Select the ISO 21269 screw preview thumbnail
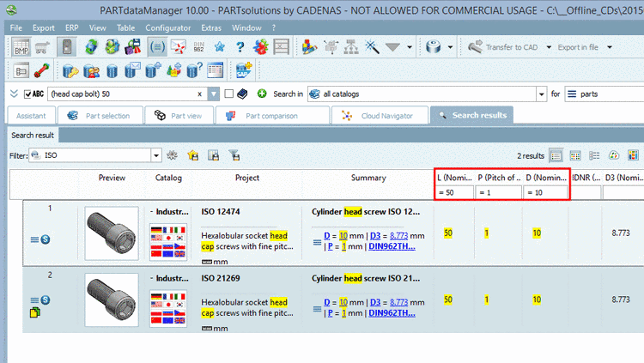The image size is (644, 363). tap(112, 299)
